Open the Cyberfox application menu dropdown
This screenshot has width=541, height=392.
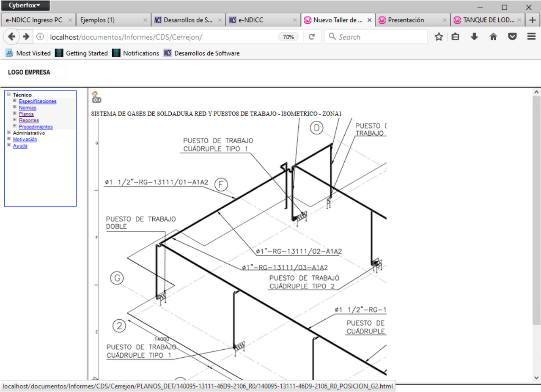click(x=25, y=5)
